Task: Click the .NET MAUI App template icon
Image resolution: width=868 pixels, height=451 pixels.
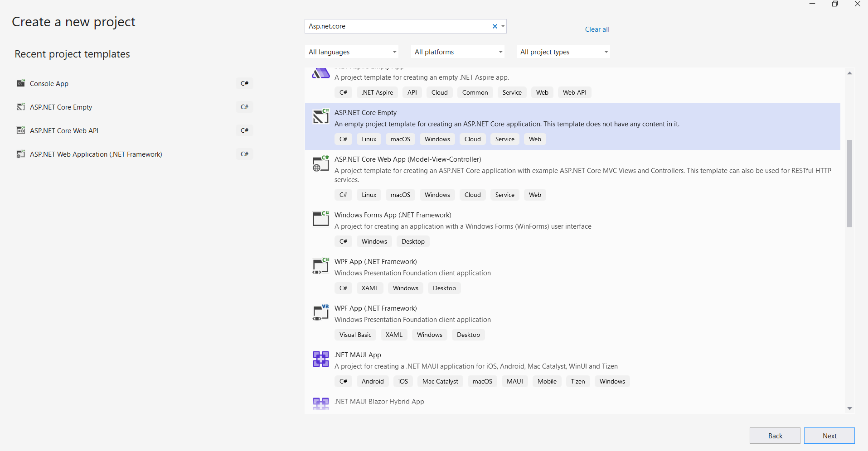Action: click(x=321, y=359)
